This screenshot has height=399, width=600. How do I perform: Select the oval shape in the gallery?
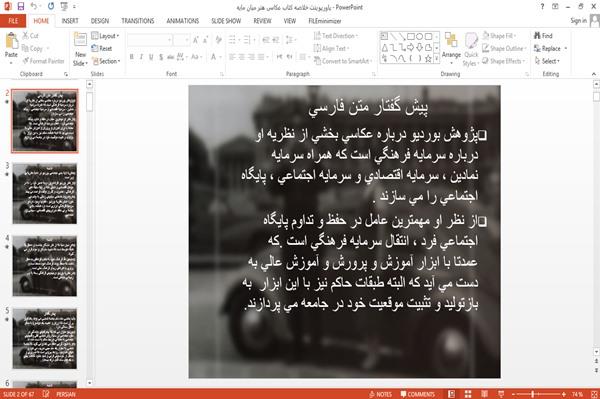point(419,37)
